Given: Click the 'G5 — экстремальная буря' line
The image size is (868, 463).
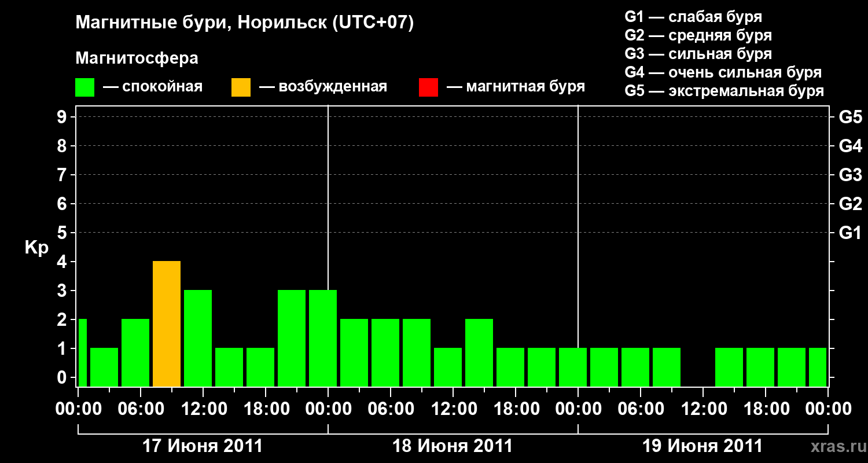Looking at the screenshot, I should coord(724,91).
